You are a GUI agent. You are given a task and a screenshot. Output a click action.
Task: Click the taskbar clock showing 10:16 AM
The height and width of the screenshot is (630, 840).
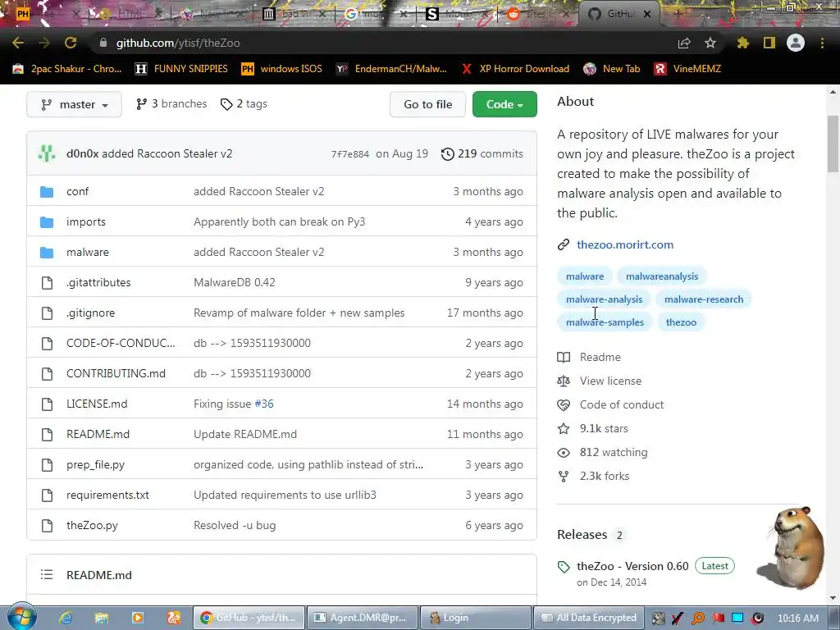pos(797,619)
